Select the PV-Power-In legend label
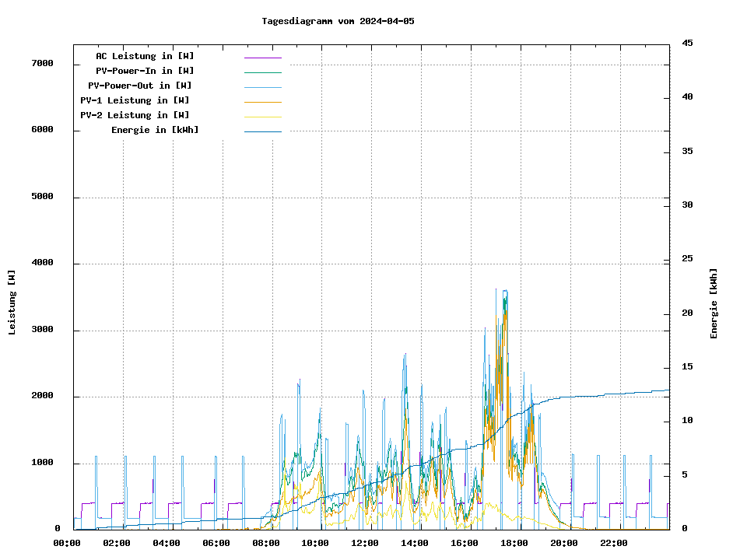747x560 pixels. pyautogui.click(x=145, y=71)
